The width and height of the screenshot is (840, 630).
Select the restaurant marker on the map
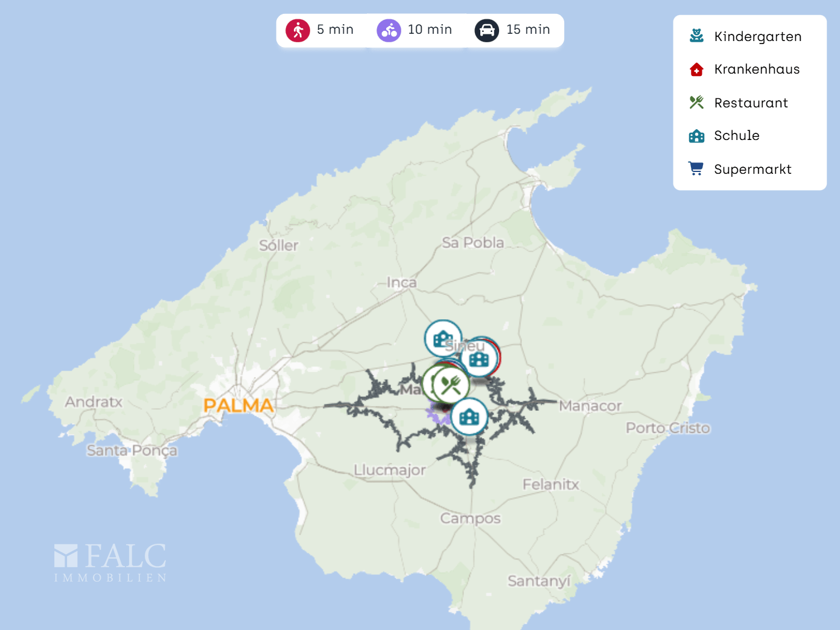pyautogui.click(x=451, y=384)
